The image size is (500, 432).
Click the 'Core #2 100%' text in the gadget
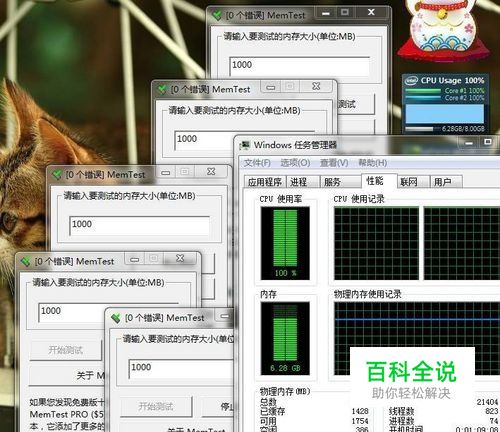click(x=464, y=98)
